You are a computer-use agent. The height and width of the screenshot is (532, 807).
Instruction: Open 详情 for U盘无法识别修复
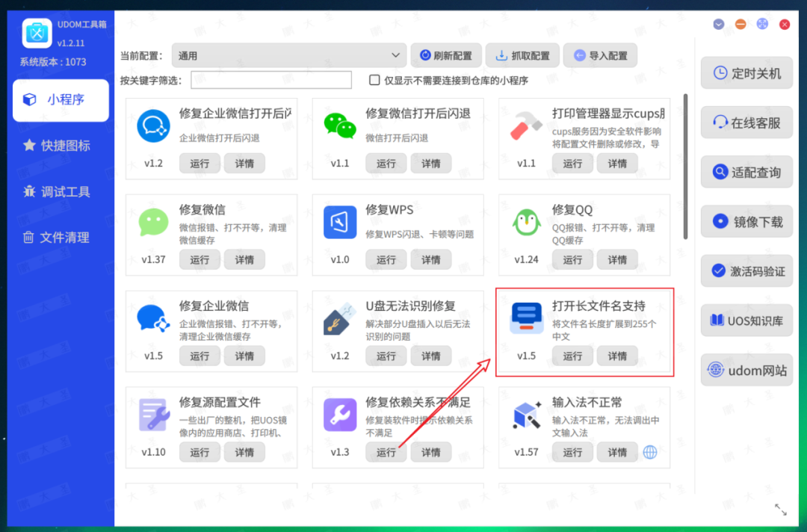pyautogui.click(x=431, y=356)
